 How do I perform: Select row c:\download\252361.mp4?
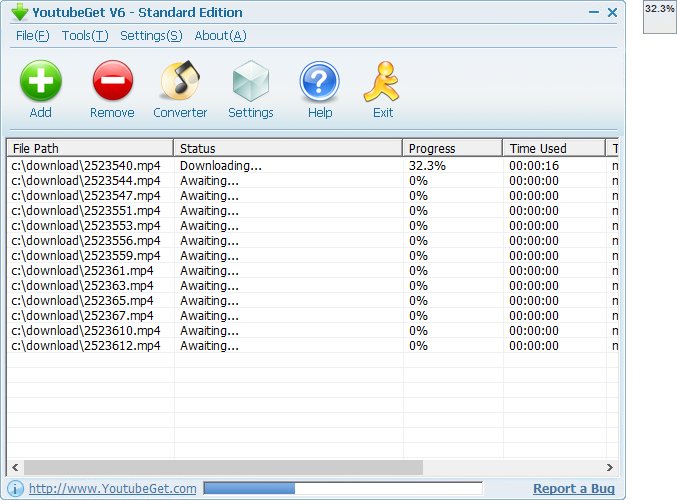click(x=313, y=271)
